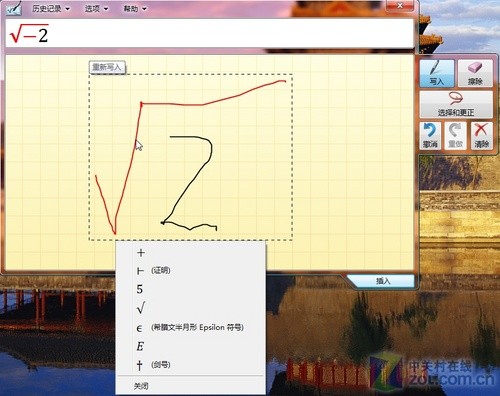Click the 重做 (Redo) arrow

[455, 136]
